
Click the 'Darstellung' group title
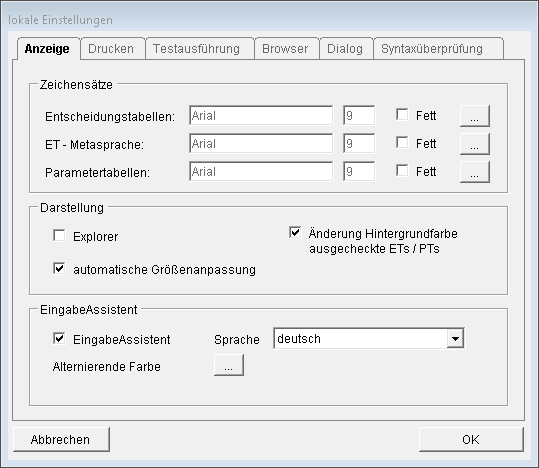pyautogui.click(x=72, y=208)
